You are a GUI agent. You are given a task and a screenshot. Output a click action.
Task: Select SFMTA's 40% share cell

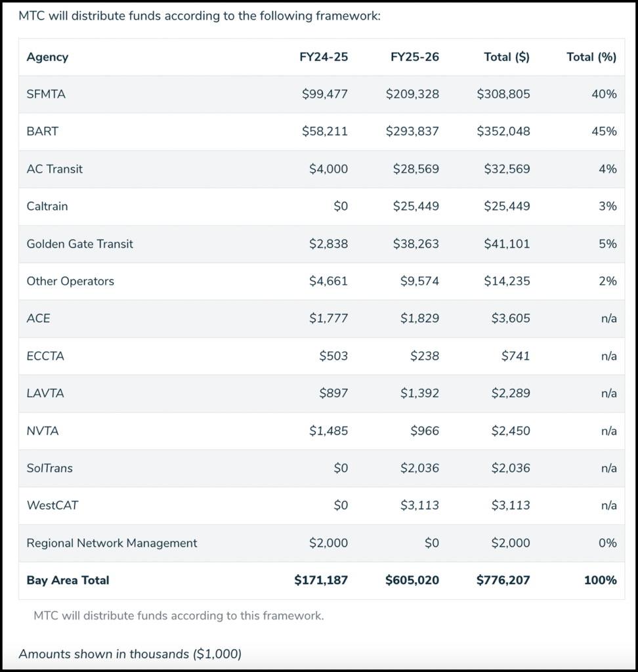(603, 94)
